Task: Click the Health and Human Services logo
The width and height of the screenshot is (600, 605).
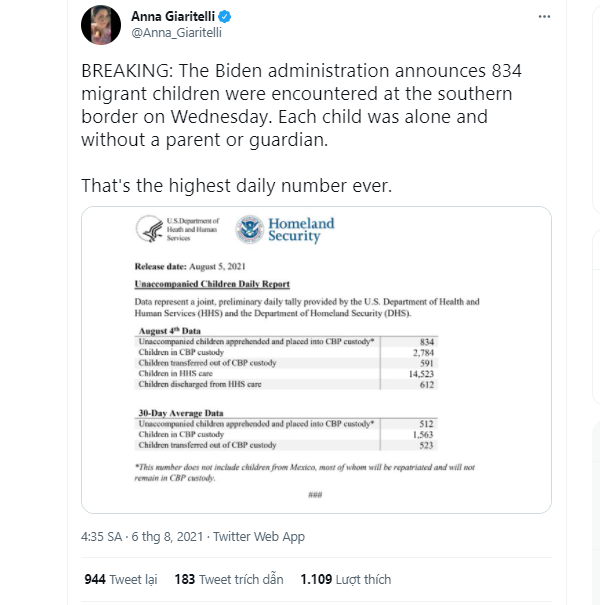Action: pos(177,229)
